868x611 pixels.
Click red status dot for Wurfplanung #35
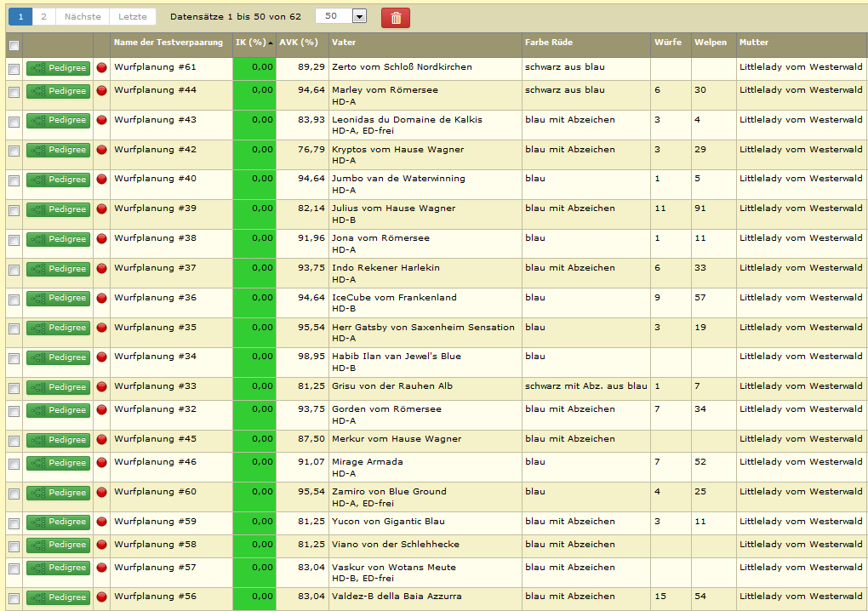tap(102, 327)
